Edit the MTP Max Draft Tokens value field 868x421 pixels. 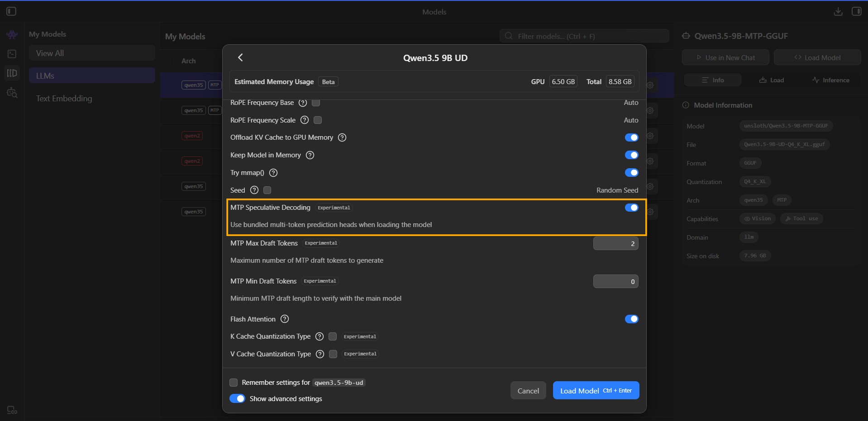pyautogui.click(x=615, y=243)
